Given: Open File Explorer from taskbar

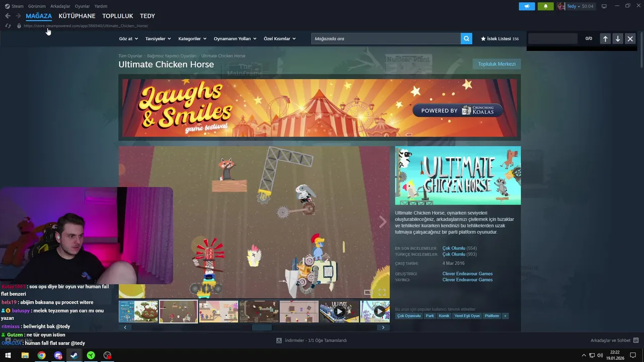Looking at the screenshot, I should (25, 355).
